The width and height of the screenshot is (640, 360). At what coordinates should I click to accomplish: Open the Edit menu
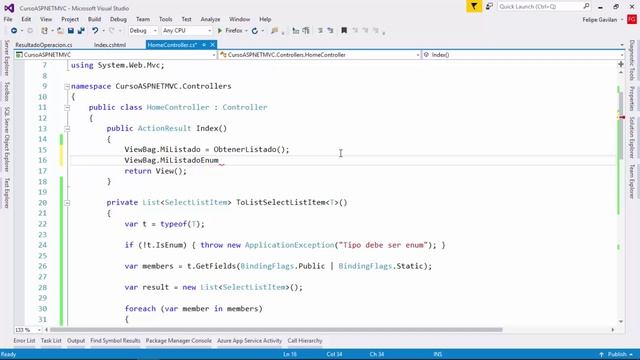point(26,19)
